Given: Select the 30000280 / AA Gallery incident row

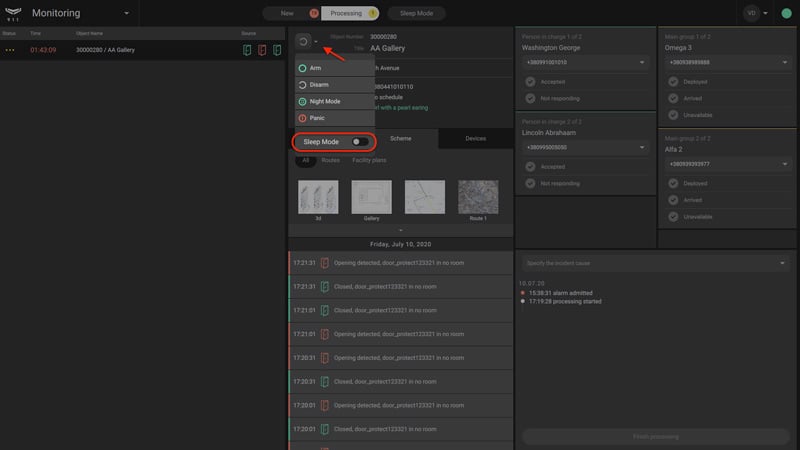Looking at the screenshot, I should pyautogui.click(x=142, y=50).
